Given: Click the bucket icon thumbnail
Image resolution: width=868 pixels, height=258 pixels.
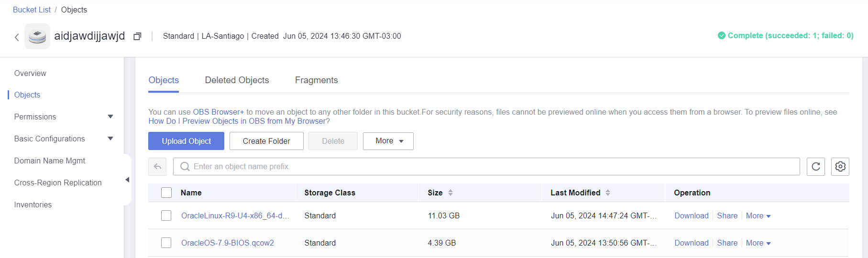Looking at the screenshot, I should (37, 36).
